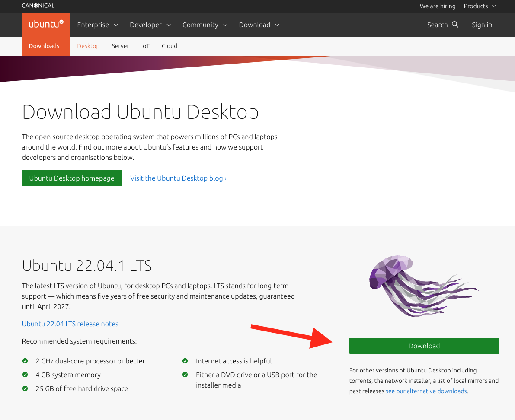The image size is (515, 420).
Task: Open the Products dropdown in top bar
Action: pyautogui.click(x=480, y=6)
